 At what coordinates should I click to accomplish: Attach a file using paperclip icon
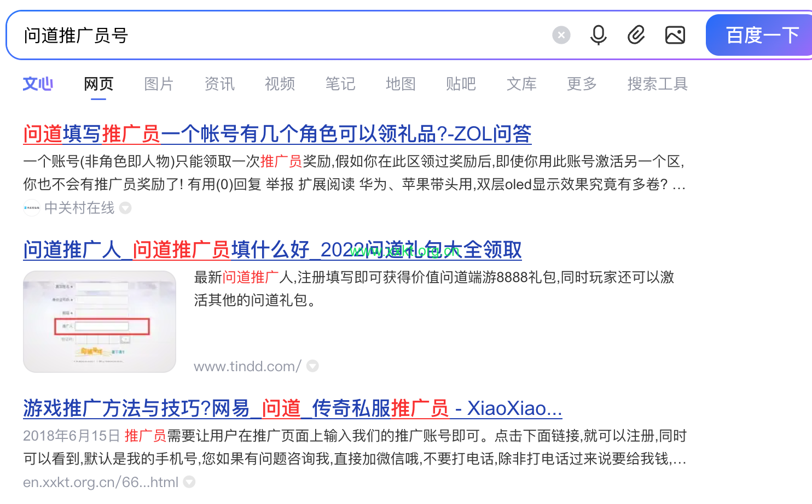coord(636,36)
